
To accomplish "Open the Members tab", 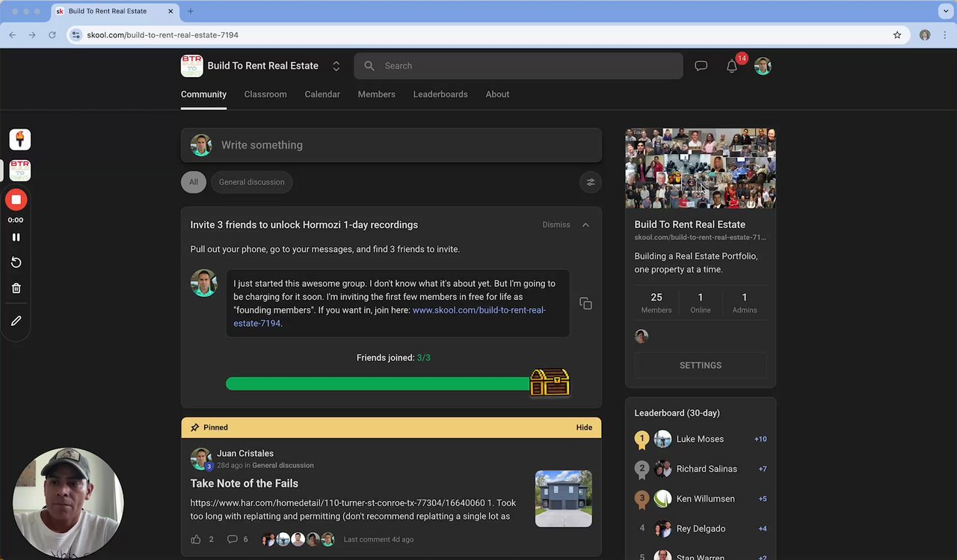I will coord(376,94).
